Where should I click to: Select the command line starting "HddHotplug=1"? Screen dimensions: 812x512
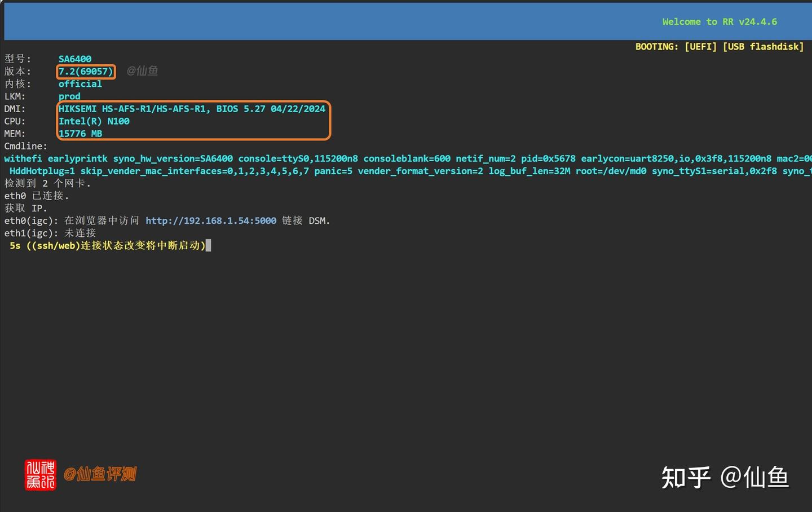click(411, 171)
